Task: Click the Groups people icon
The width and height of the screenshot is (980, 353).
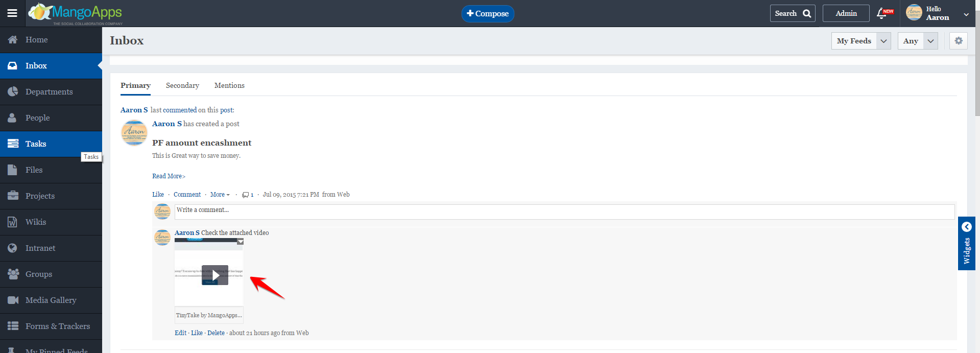Action: pos(13,274)
